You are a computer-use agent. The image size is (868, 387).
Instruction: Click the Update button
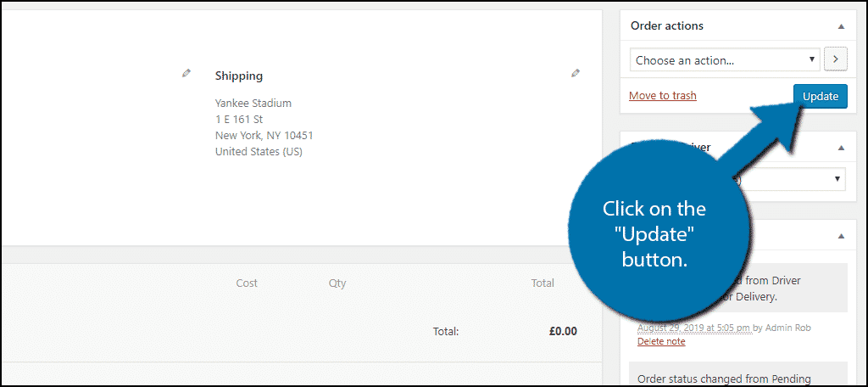[x=821, y=97]
